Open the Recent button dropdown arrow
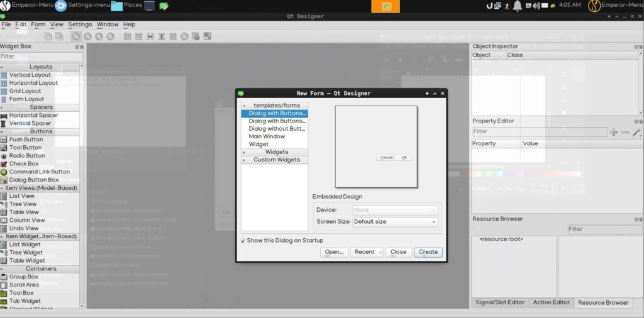 [x=380, y=253]
